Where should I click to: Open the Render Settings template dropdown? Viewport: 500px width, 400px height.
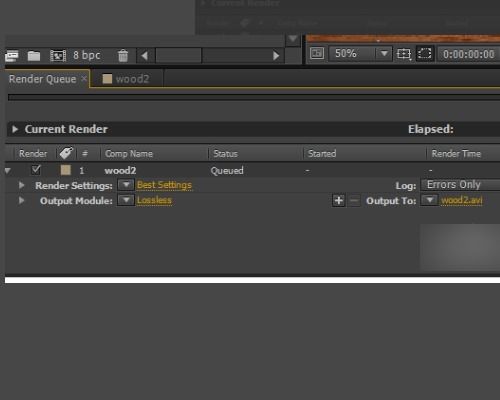[126, 185]
